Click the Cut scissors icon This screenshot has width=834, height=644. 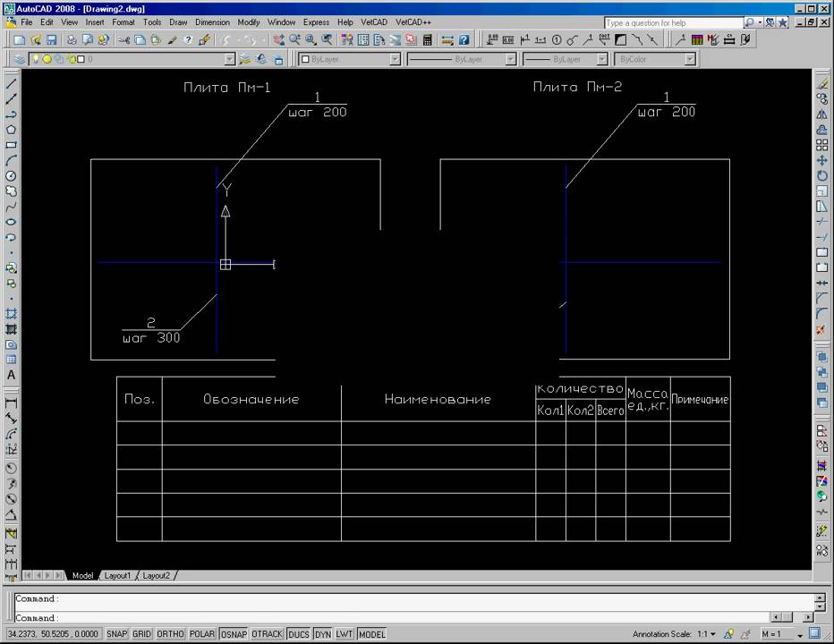pos(123,40)
